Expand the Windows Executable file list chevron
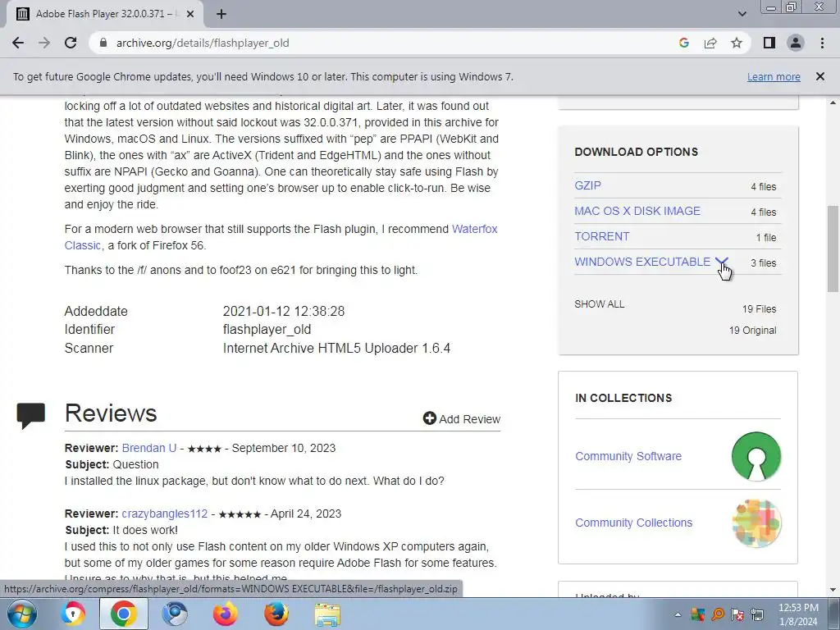This screenshot has width=840, height=630. [x=722, y=262]
